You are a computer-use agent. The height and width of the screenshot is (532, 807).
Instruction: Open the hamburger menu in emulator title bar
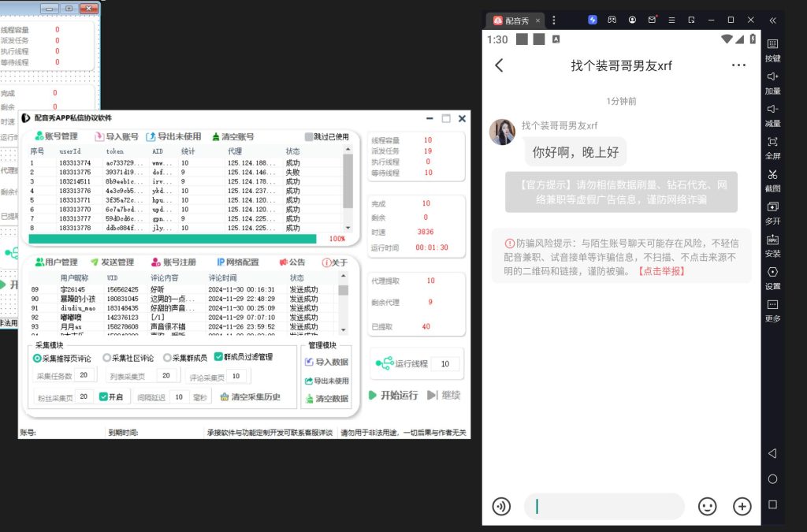point(671,20)
